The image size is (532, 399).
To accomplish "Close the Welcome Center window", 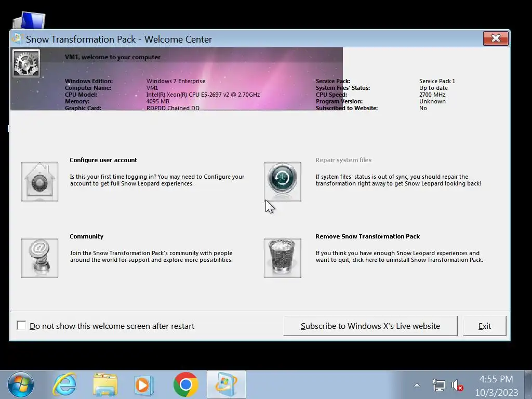I will (x=496, y=38).
